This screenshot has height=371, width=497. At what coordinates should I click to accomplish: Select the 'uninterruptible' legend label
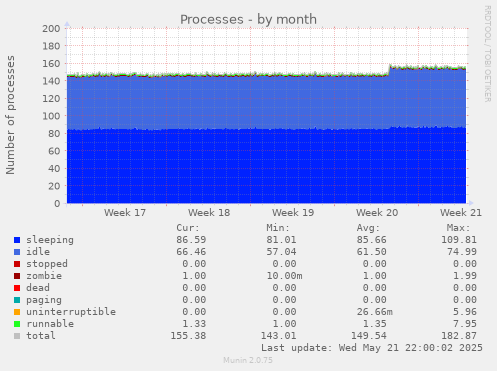pyautogui.click(x=71, y=312)
